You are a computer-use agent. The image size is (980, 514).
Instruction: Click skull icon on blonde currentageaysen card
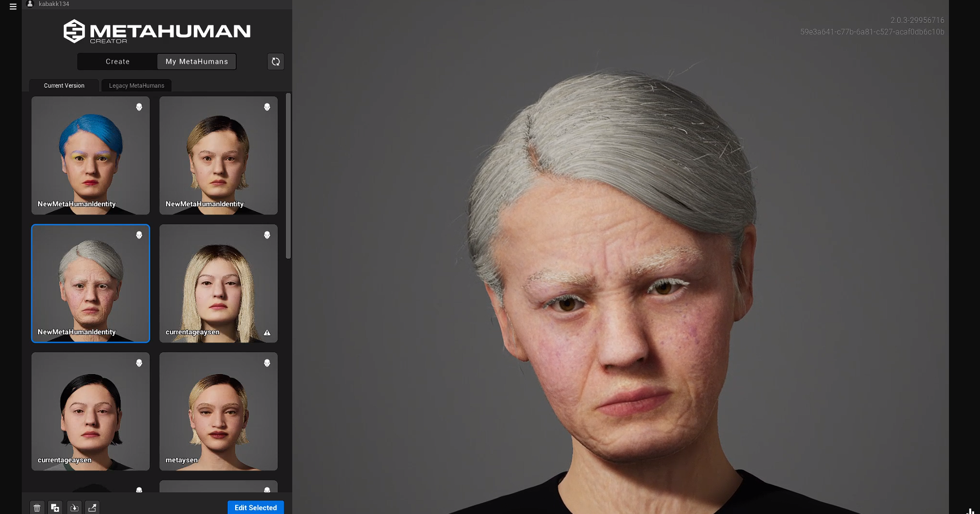[x=267, y=235]
